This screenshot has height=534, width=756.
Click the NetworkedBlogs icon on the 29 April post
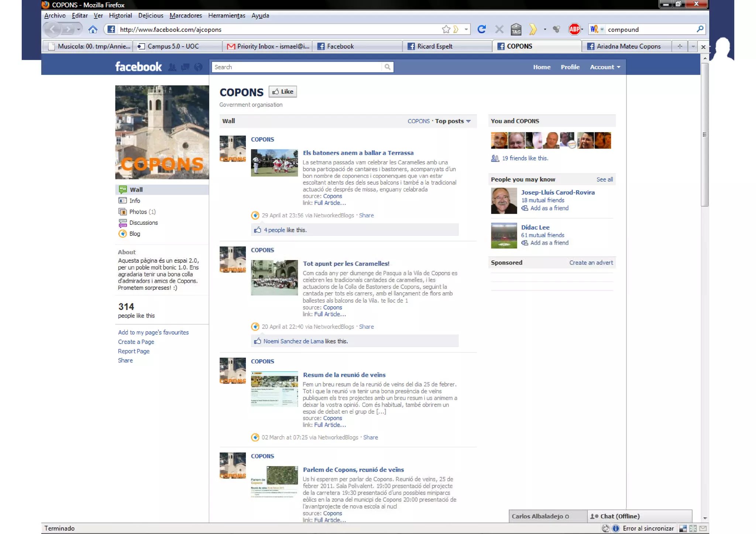coord(255,215)
